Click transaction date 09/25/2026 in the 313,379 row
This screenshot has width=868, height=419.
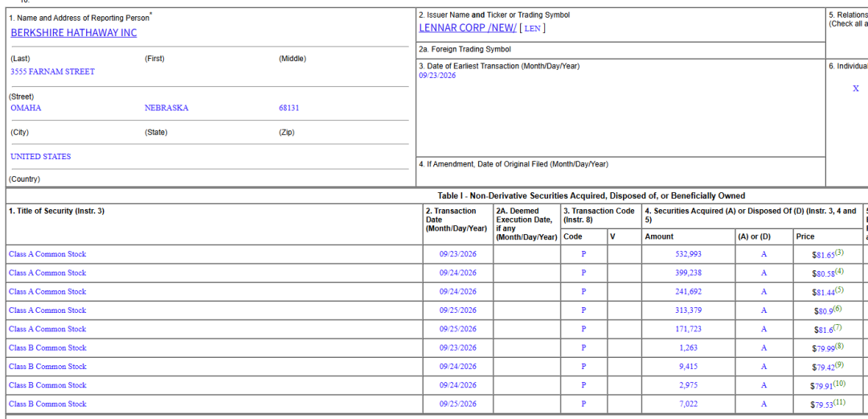click(x=458, y=310)
